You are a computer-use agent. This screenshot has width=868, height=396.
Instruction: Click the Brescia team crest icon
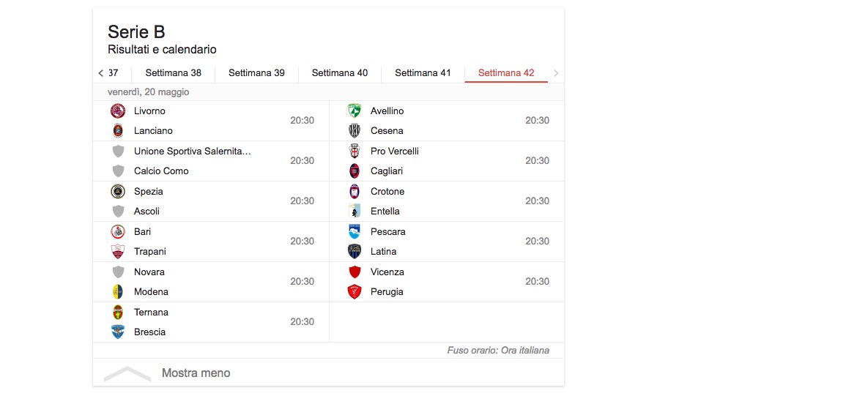pos(118,332)
